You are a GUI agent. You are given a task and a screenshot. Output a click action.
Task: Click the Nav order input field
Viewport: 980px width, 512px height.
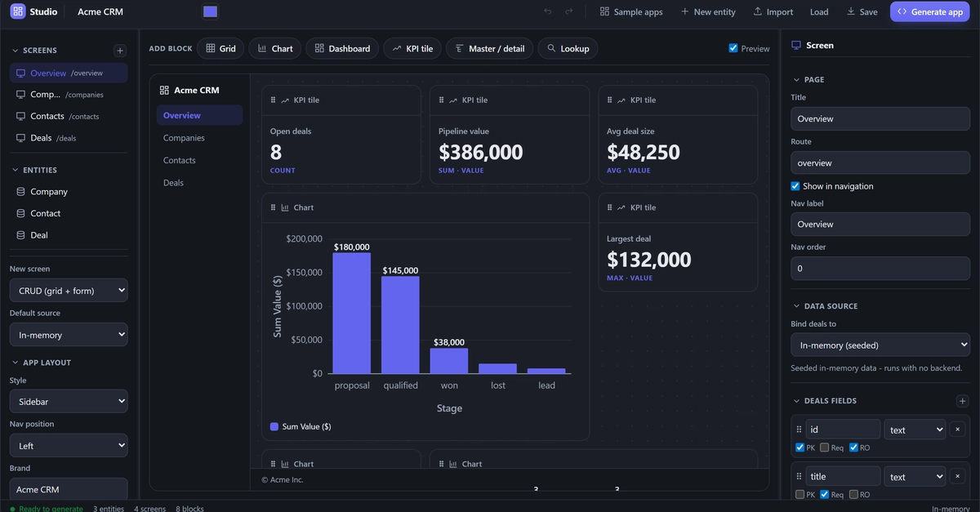880,268
